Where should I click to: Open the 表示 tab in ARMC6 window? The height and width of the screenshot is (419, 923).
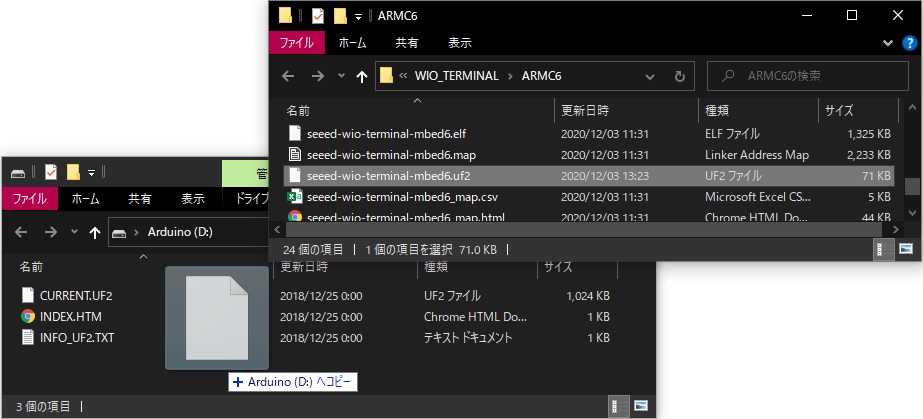460,43
